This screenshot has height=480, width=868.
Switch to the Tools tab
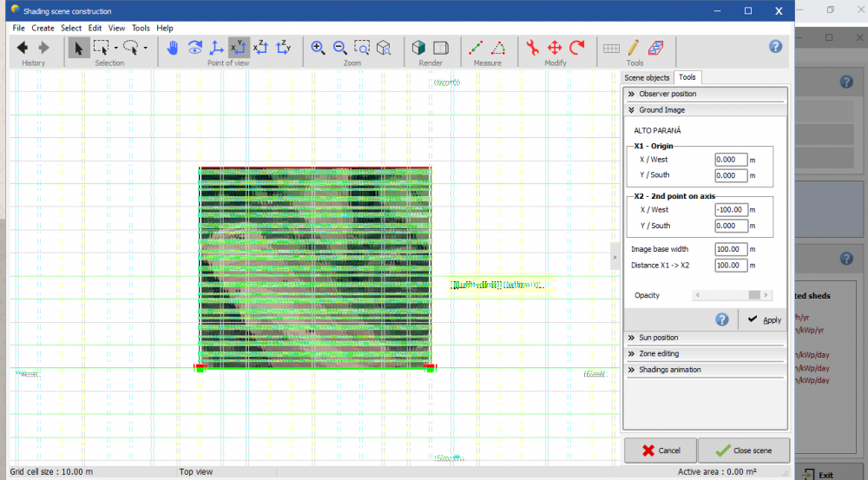point(687,77)
